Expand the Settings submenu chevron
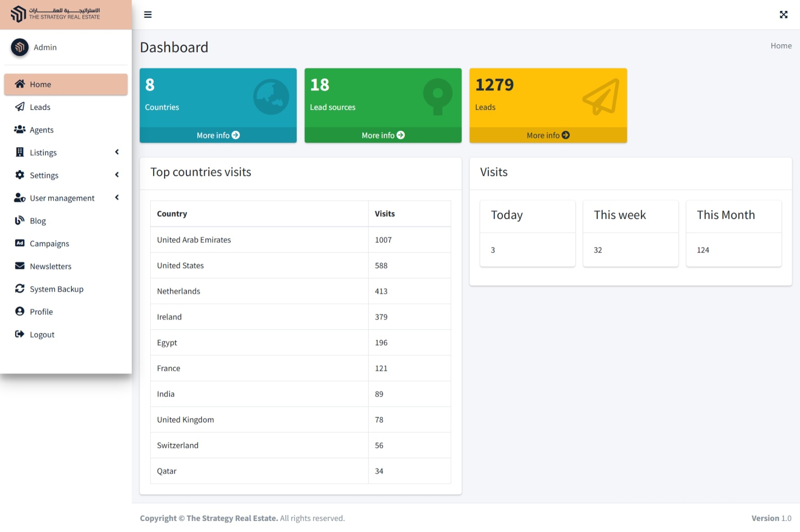Image resolution: width=800 pixels, height=532 pixels. click(x=117, y=175)
